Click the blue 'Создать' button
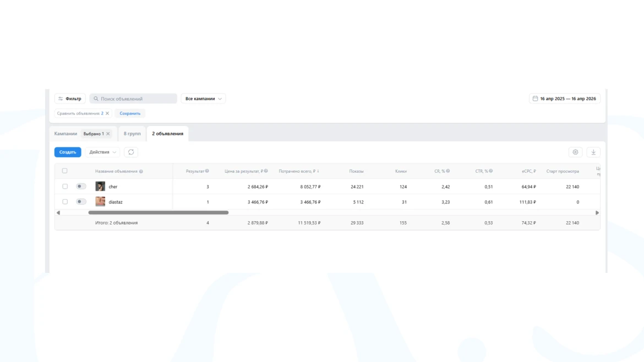 tap(68, 152)
